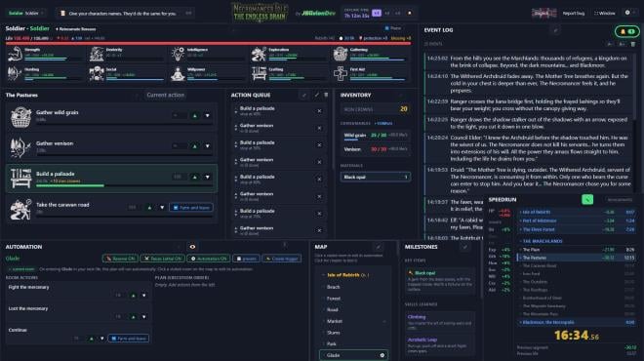Click the Action Queue pencil edit icon
The image size is (644, 361).
317,95
